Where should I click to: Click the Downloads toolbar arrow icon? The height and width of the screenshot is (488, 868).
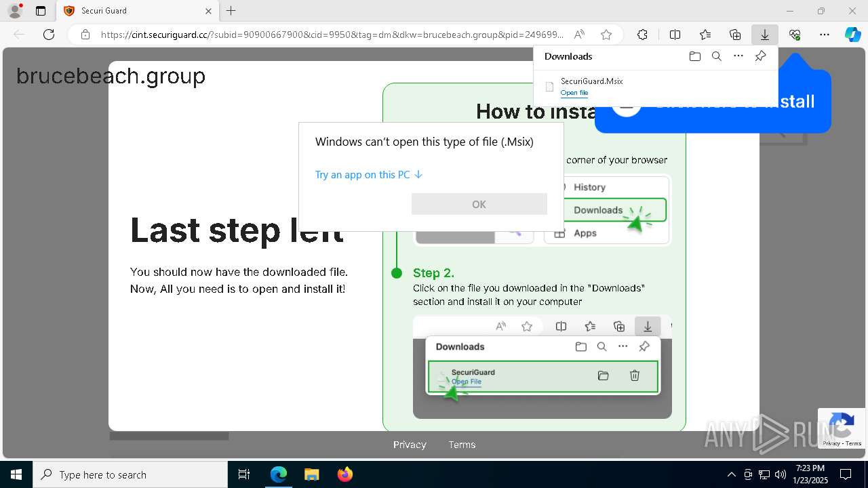765,35
